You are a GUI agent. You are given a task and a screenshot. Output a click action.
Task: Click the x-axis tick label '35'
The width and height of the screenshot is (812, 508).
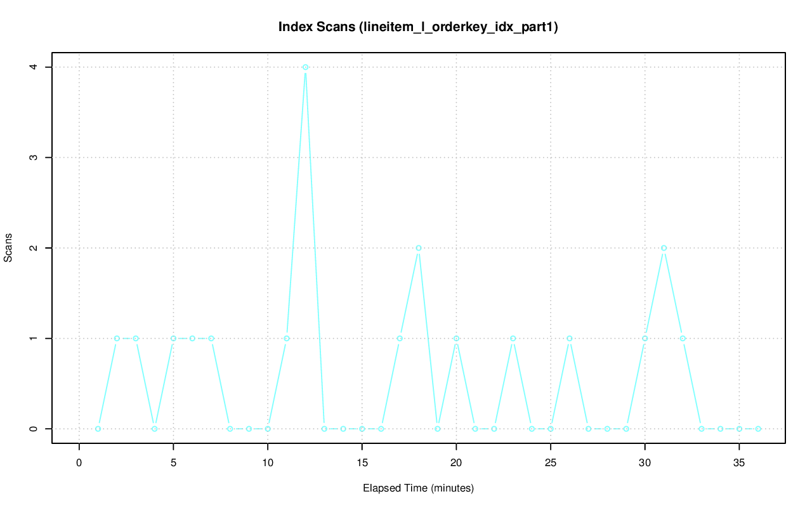coord(739,463)
